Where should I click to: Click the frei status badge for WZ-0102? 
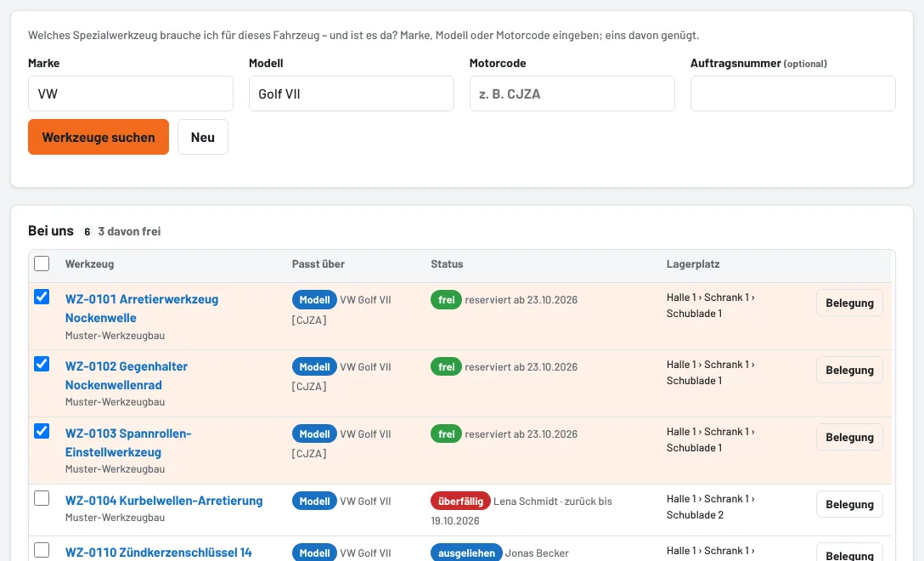pos(446,367)
